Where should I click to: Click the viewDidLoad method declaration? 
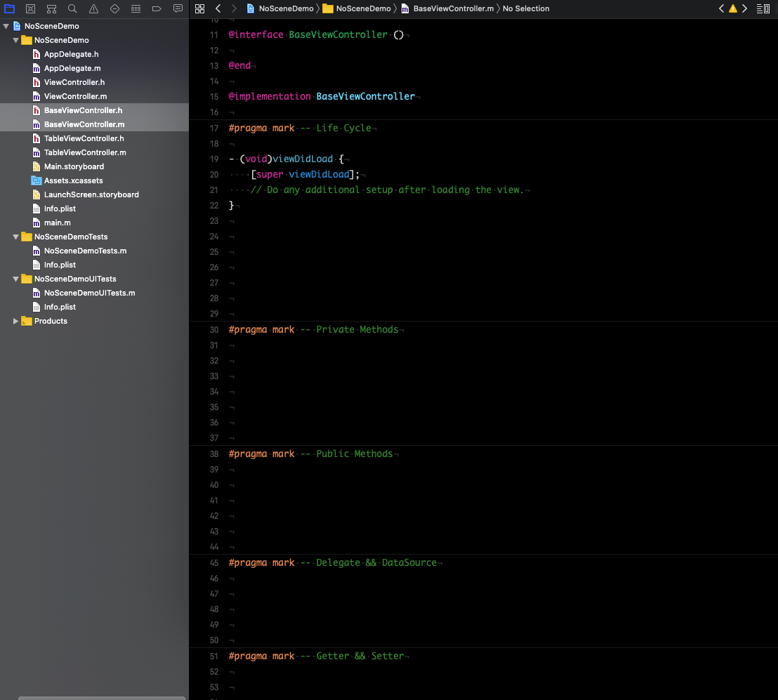tap(286, 159)
